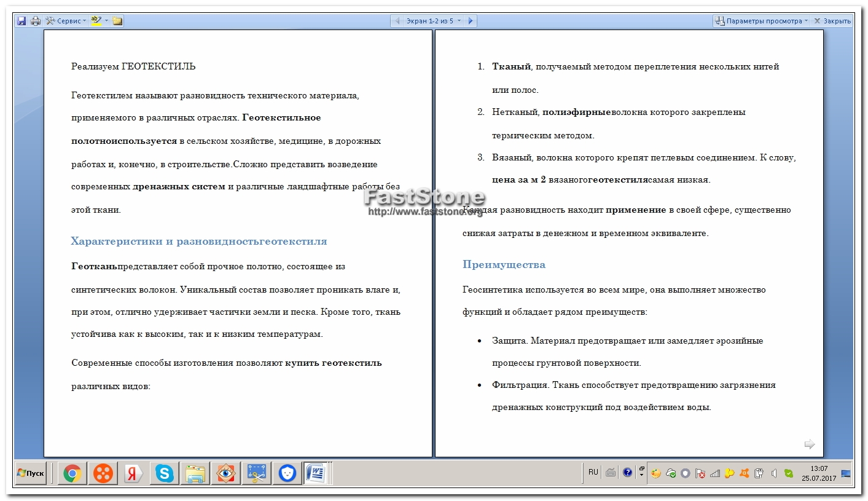Print the document using the printer icon
This screenshot has width=868, height=501.
[x=36, y=21]
